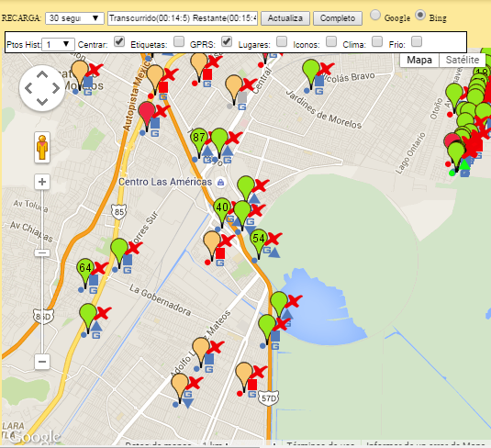Viewport: 491px width, 448px height.
Task: Enable the Clima checkbox
Action: pyautogui.click(x=377, y=41)
